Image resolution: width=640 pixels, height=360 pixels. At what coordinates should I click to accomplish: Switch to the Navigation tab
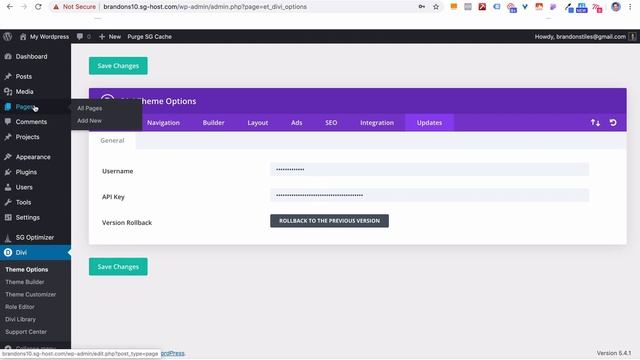pyautogui.click(x=163, y=122)
